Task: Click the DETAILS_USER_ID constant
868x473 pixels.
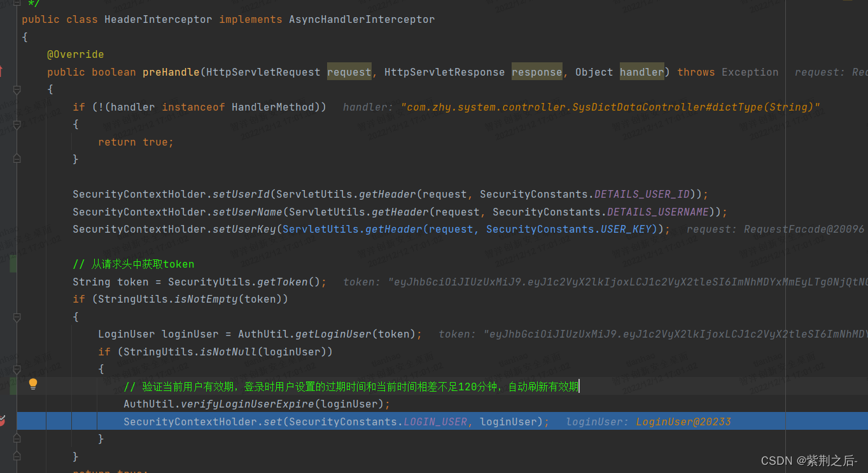Action: click(641, 194)
